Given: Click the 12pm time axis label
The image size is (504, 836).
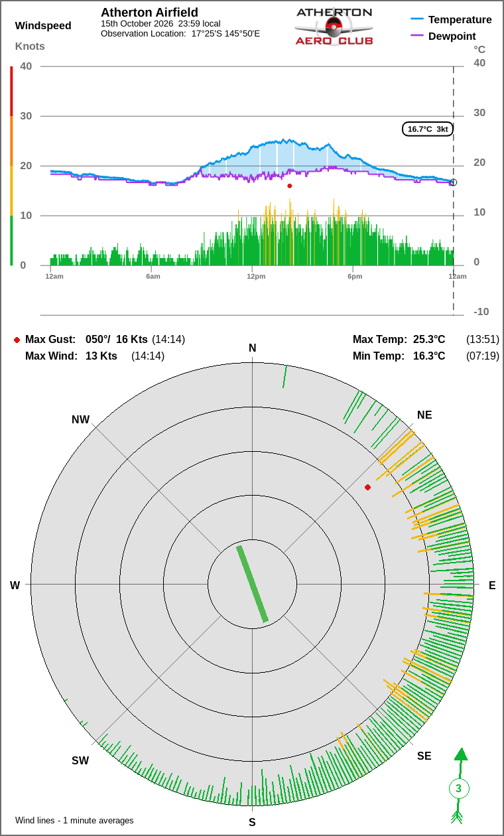Looking at the screenshot, I should point(256,276).
